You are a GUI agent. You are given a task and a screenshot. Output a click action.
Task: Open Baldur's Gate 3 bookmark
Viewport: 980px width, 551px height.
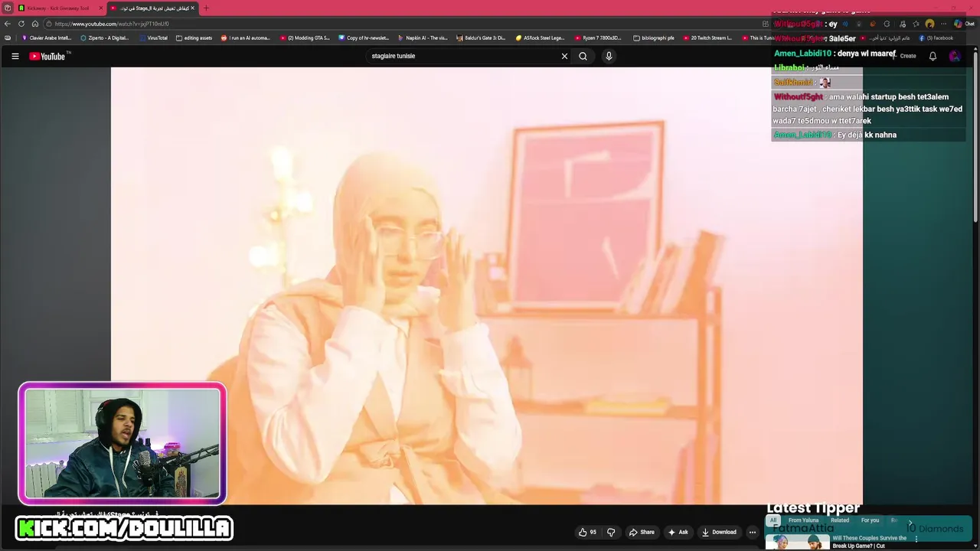point(481,37)
